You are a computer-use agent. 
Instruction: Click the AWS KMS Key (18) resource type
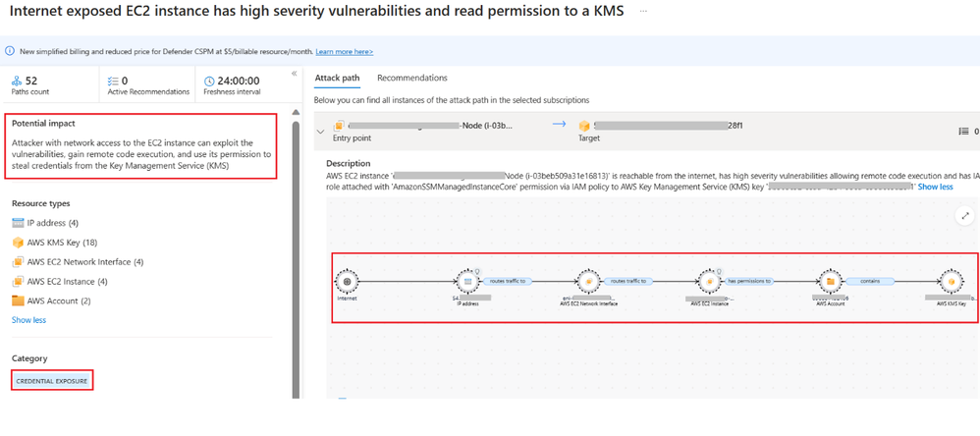(x=60, y=242)
